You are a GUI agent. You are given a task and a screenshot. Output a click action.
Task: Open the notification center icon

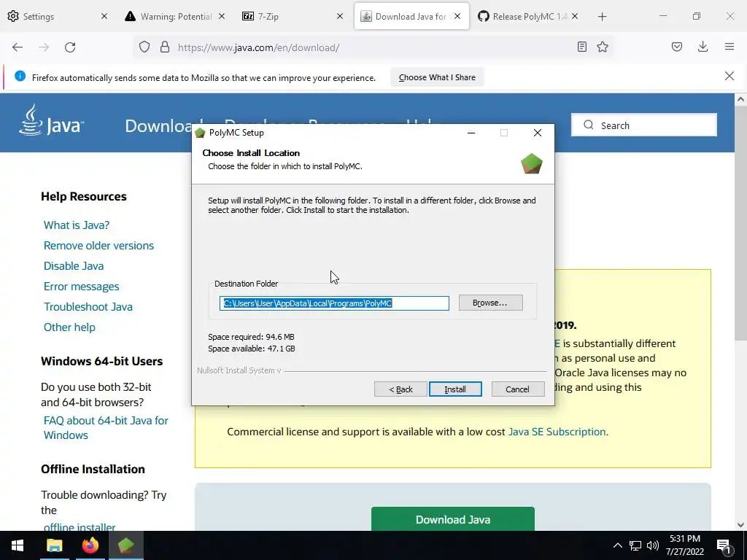click(x=724, y=546)
